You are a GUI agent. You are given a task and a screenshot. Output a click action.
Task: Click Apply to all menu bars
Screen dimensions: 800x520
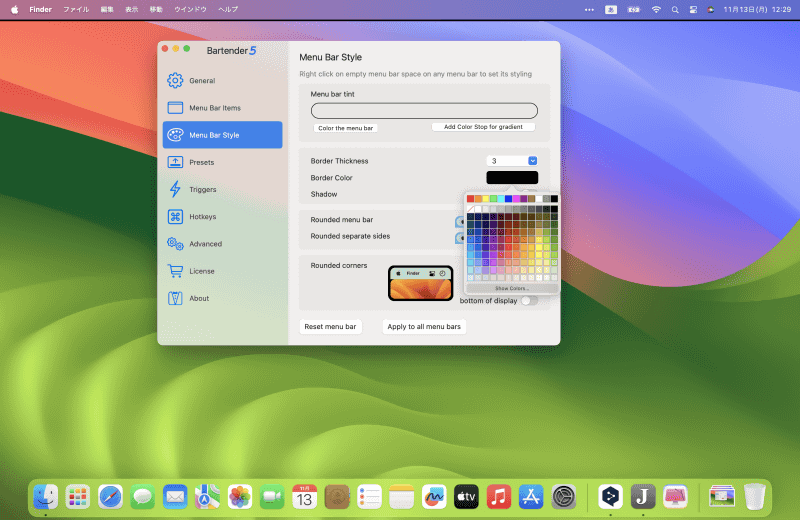coord(424,327)
